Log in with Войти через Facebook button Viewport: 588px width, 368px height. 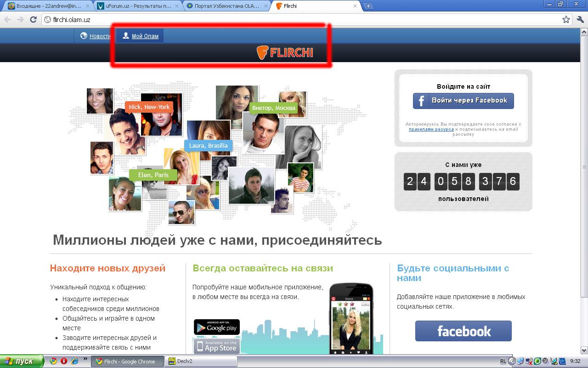[x=463, y=101]
